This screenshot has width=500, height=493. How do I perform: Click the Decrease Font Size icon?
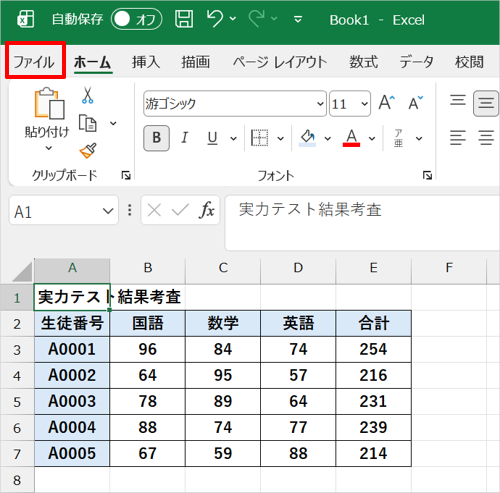pos(415,102)
